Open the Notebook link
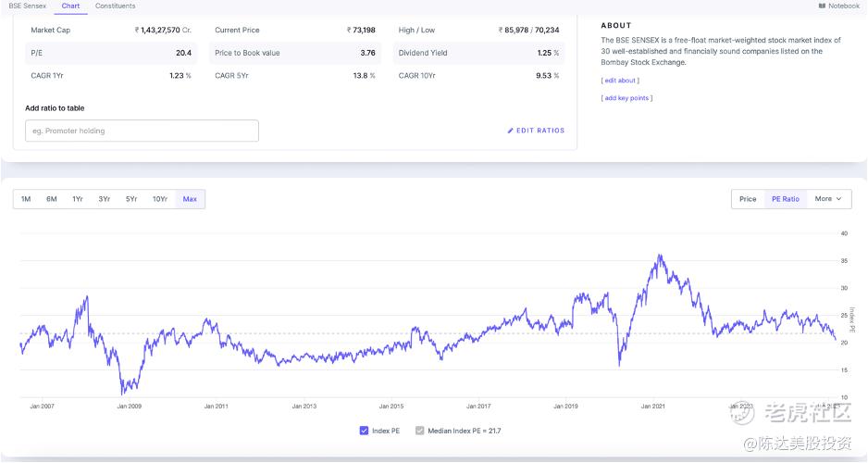This screenshot has height=463, width=868. click(x=839, y=6)
